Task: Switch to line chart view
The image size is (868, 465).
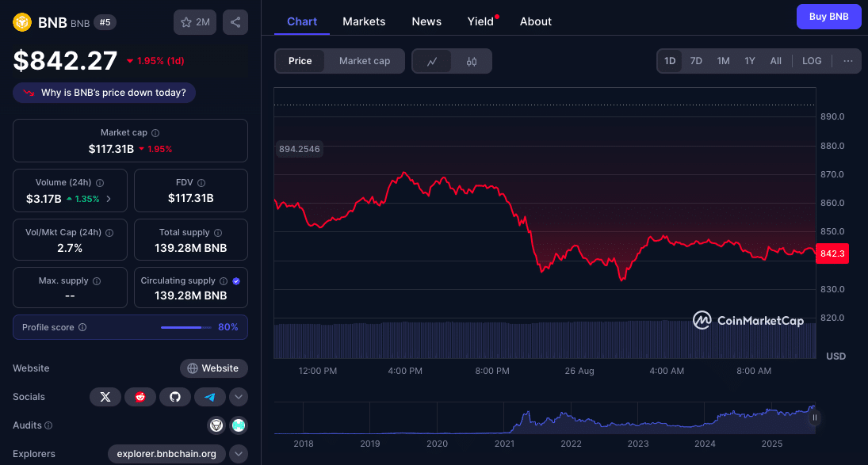Action: pos(432,61)
